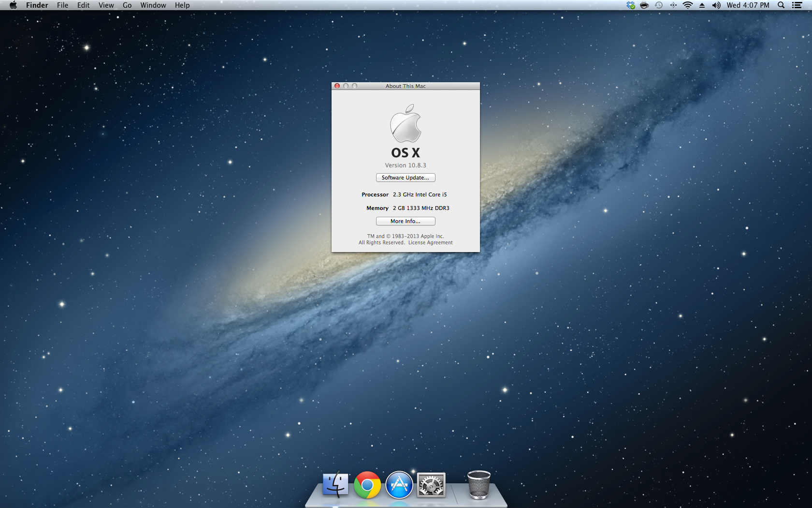The image size is (812, 508).
Task: Click Version 10.8.3 text
Action: tap(406, 165)
